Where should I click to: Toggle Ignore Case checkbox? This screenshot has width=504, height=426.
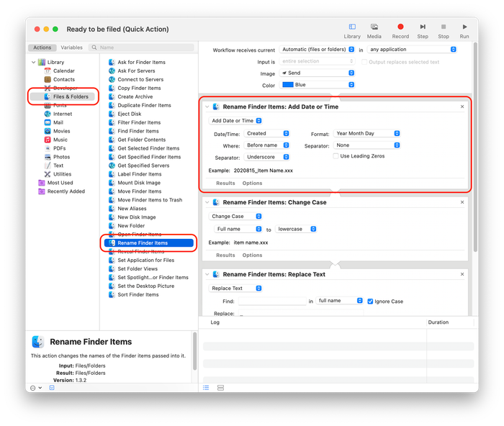pos(370,302)
